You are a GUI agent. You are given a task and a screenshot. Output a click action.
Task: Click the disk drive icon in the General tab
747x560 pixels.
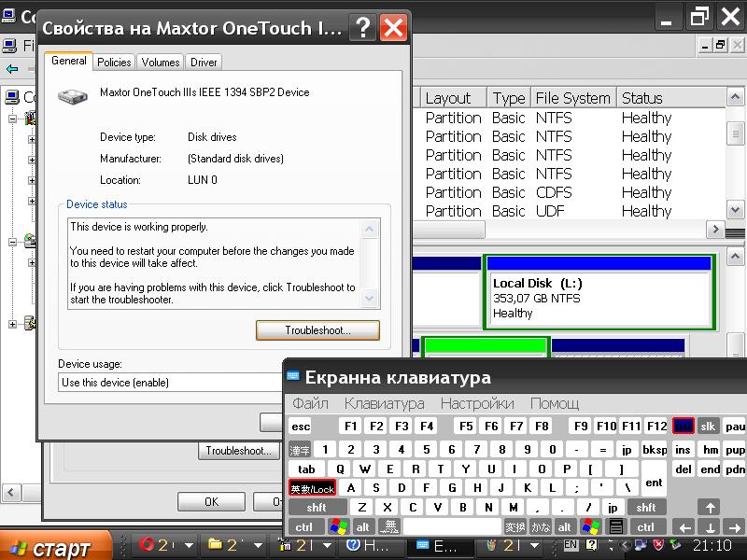[x=73, y=97]
